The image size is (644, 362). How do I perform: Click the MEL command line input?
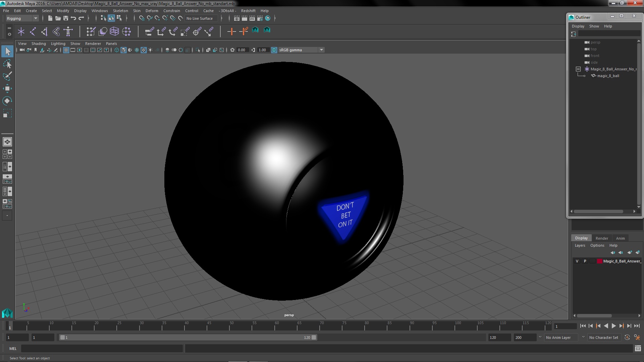(x=102, y=349)
